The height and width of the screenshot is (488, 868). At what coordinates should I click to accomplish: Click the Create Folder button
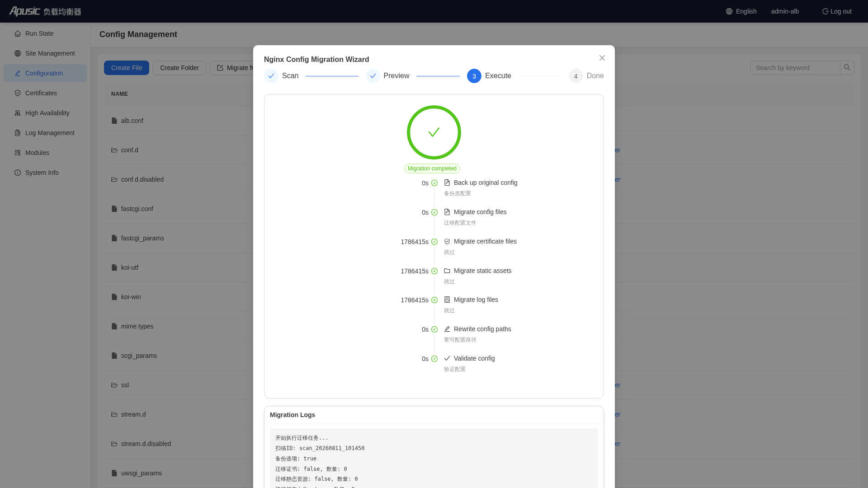179,68
